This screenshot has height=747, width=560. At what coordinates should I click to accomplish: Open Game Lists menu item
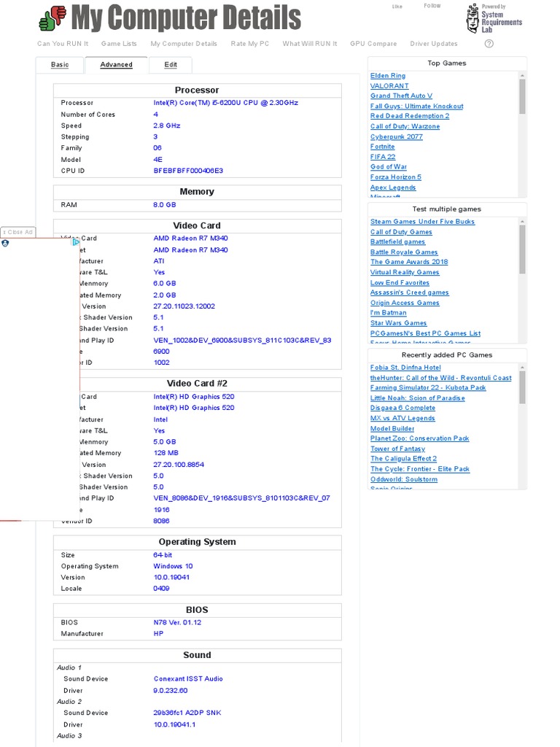[x=119, y=44]
